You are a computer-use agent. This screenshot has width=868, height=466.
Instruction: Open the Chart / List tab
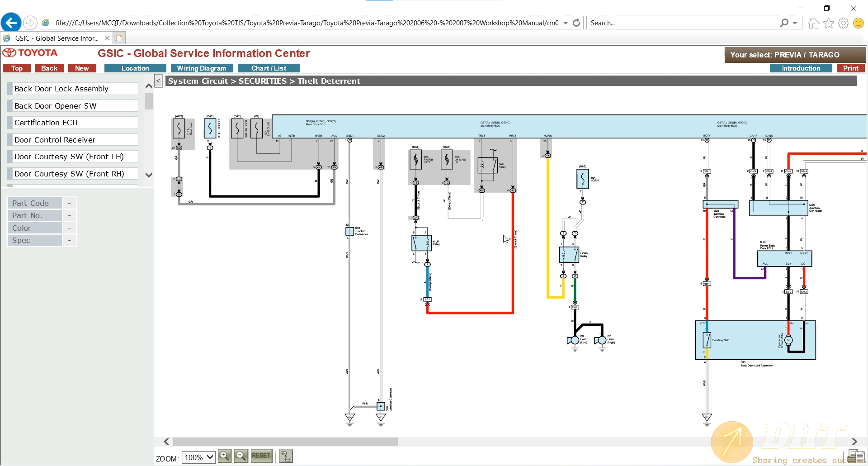coord(269,68)
